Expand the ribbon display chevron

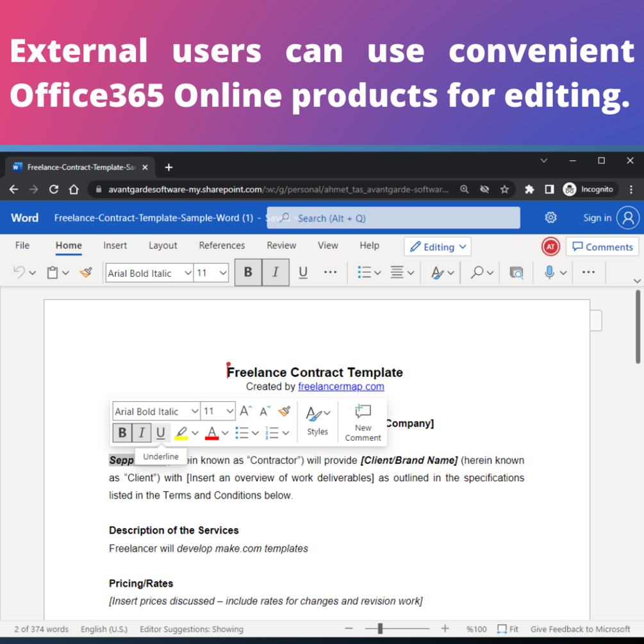pyautogui.click(x=637, y=281)
